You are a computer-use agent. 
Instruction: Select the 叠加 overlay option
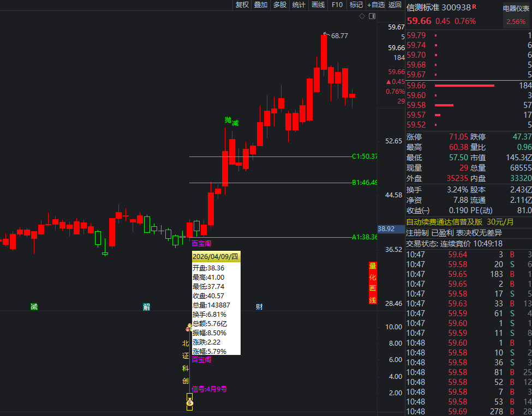261,5
